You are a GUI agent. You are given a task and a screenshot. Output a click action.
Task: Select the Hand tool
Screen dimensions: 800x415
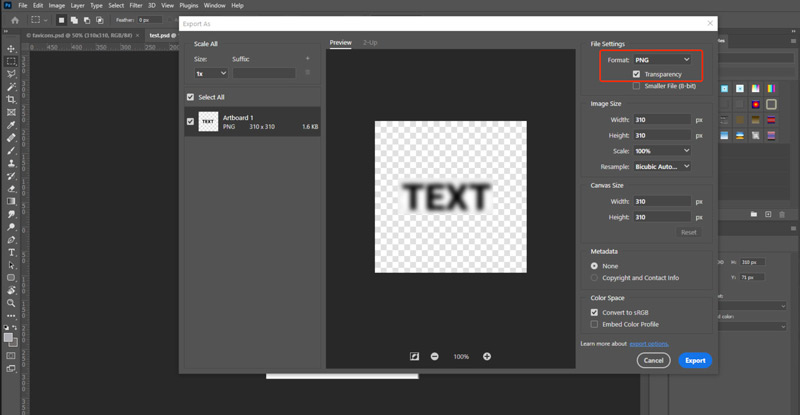11,290
